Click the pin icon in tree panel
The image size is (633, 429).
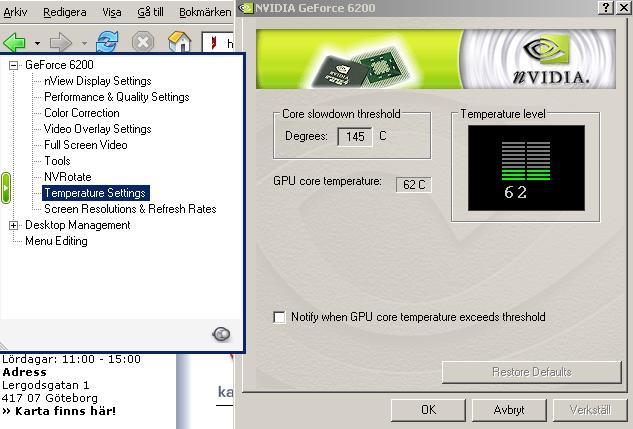point(222,335)
